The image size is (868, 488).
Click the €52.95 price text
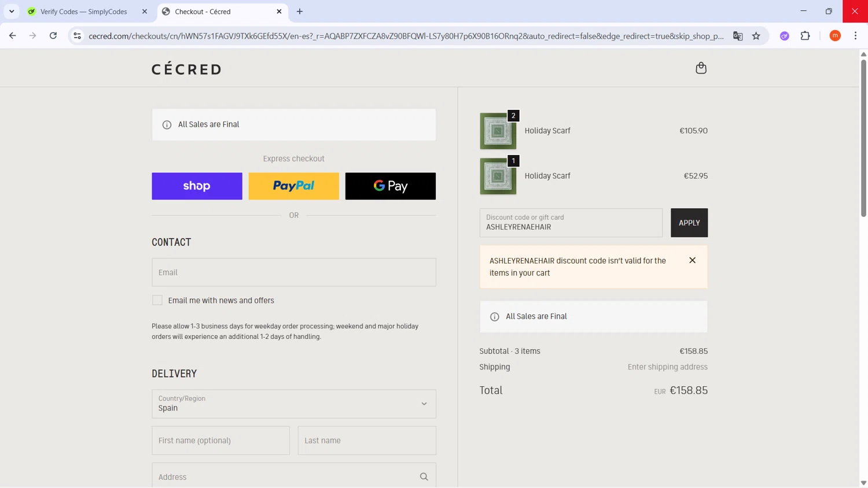click(x=696, y=176)
